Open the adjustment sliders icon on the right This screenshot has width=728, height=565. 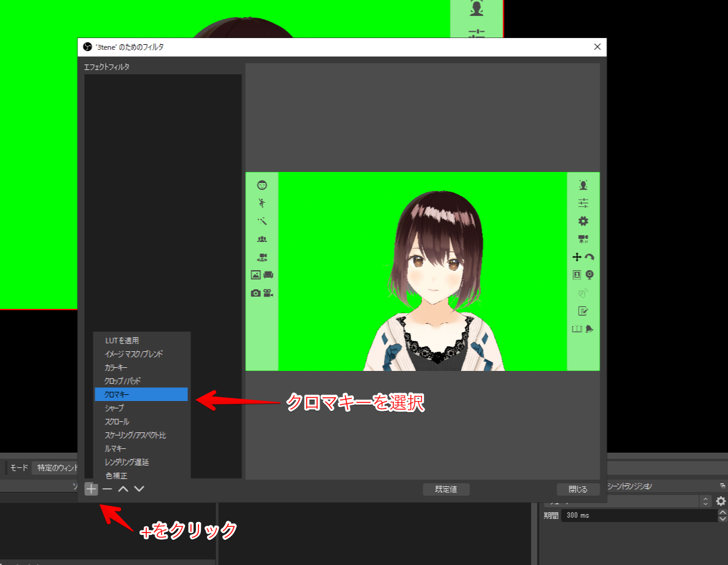tap(583, 203)
